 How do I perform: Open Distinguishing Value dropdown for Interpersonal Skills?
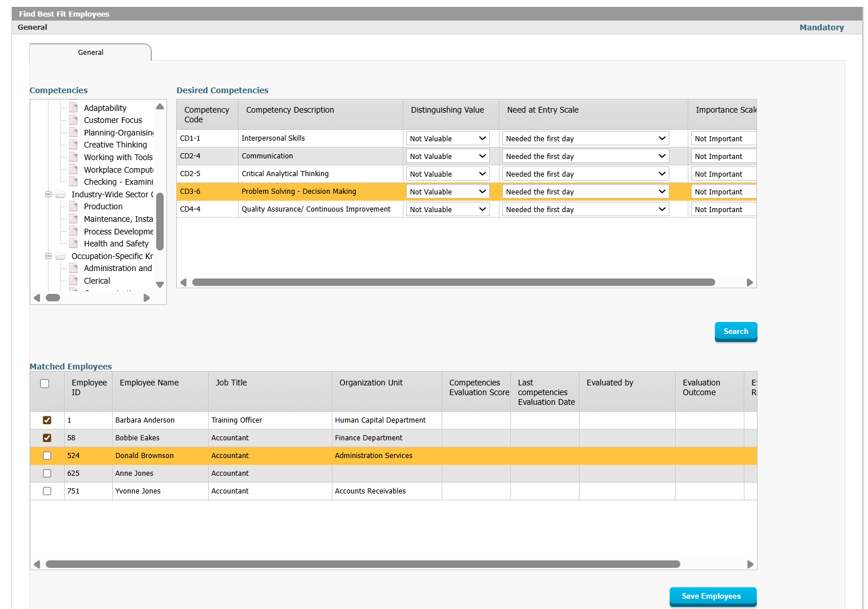[x=448, y=138]
